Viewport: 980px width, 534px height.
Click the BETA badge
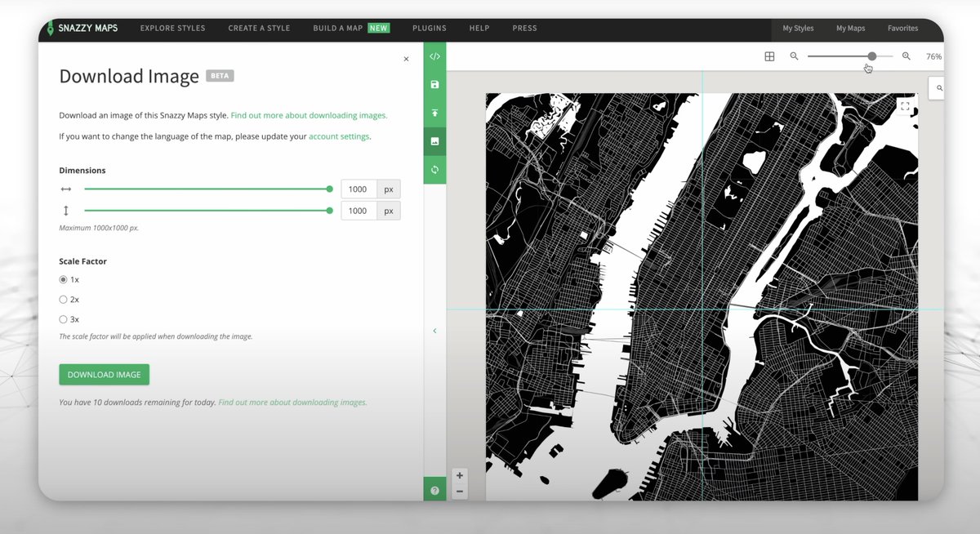coord(220,76)
